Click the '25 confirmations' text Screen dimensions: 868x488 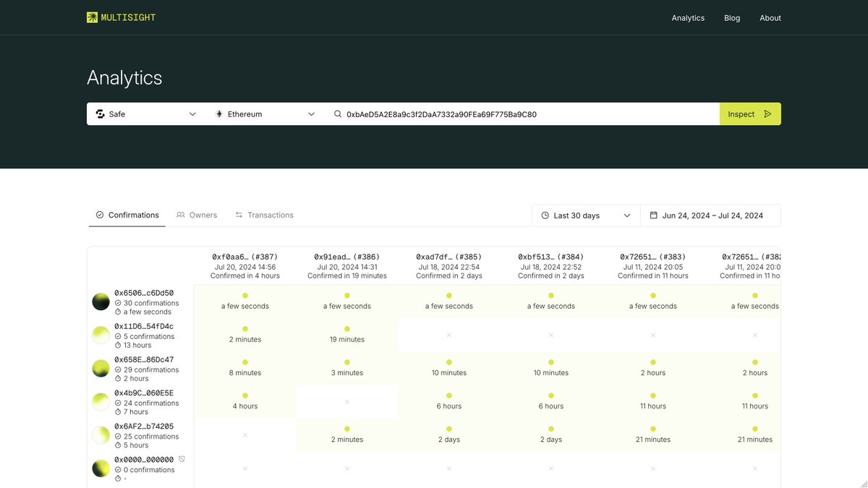point(151,436)
